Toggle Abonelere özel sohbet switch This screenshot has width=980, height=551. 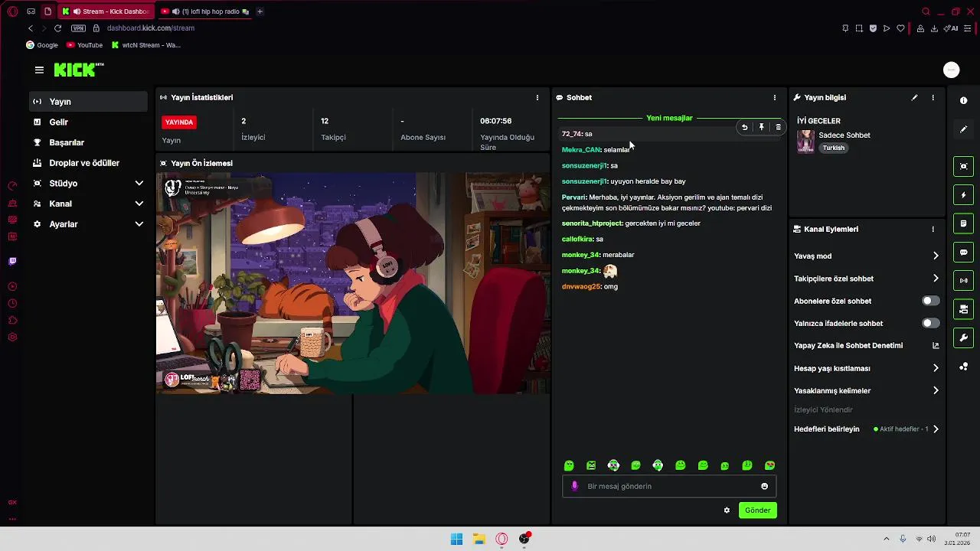[x=930, y=301]
